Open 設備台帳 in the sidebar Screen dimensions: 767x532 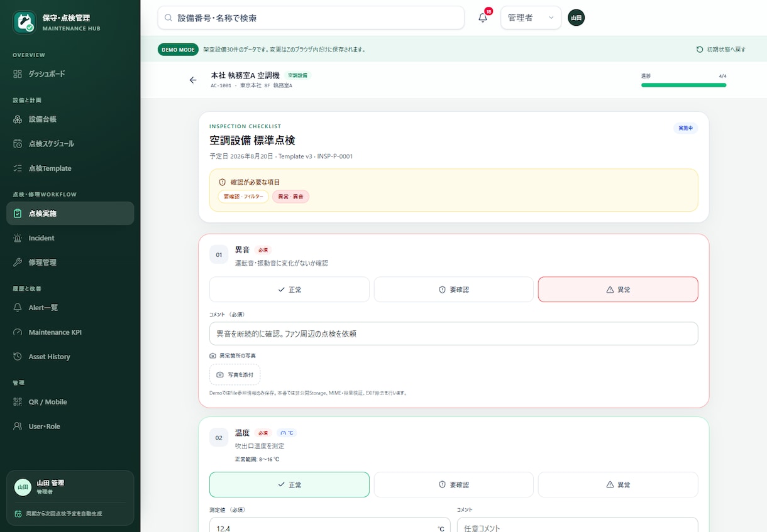(x=70, y=119)
